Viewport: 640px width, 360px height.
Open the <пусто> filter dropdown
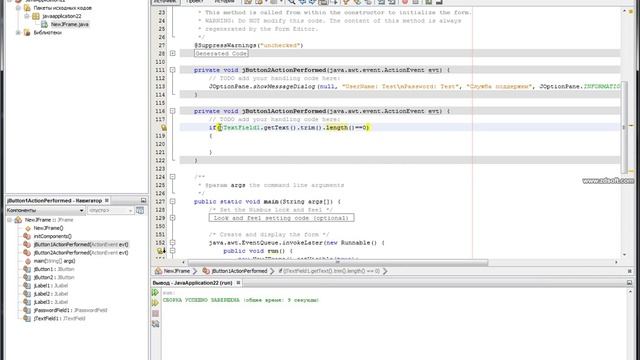pos(111,211)
